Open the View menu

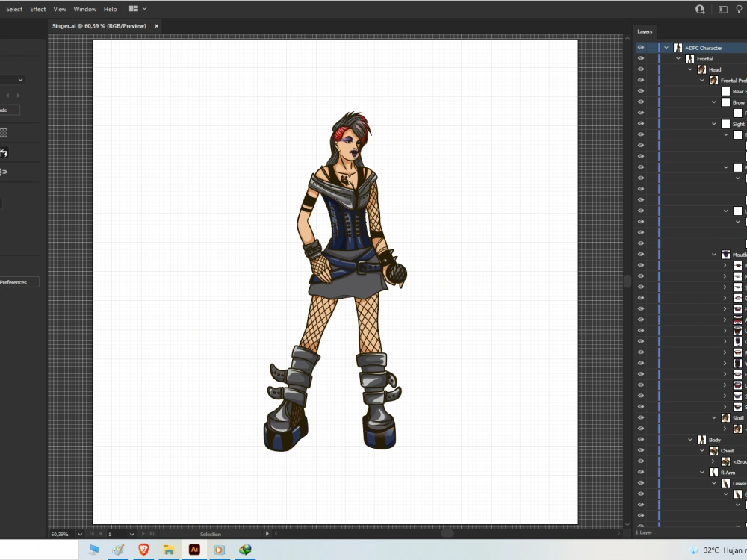pyautogui.click(x=60, y=9)
